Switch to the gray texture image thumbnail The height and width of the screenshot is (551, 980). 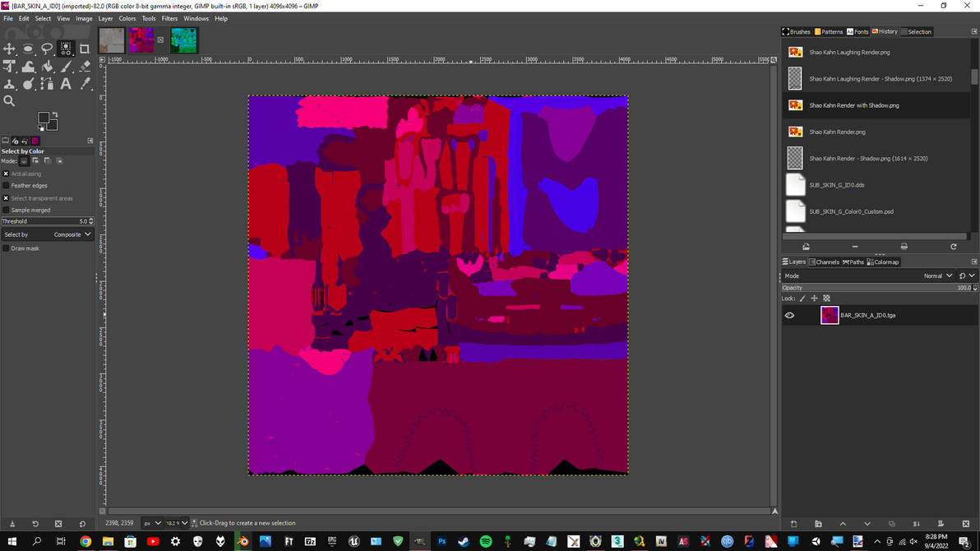click(112, 40)
